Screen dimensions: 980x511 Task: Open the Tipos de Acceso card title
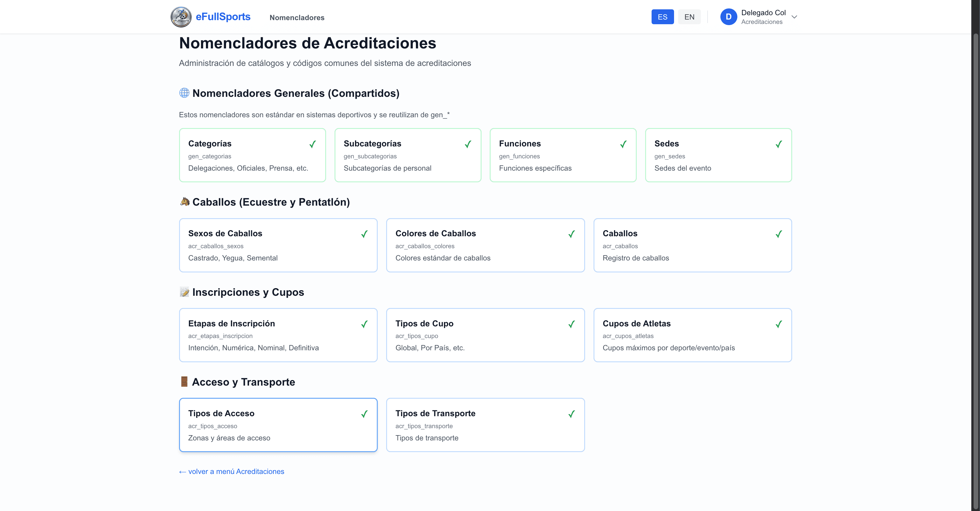pos(221,413)
